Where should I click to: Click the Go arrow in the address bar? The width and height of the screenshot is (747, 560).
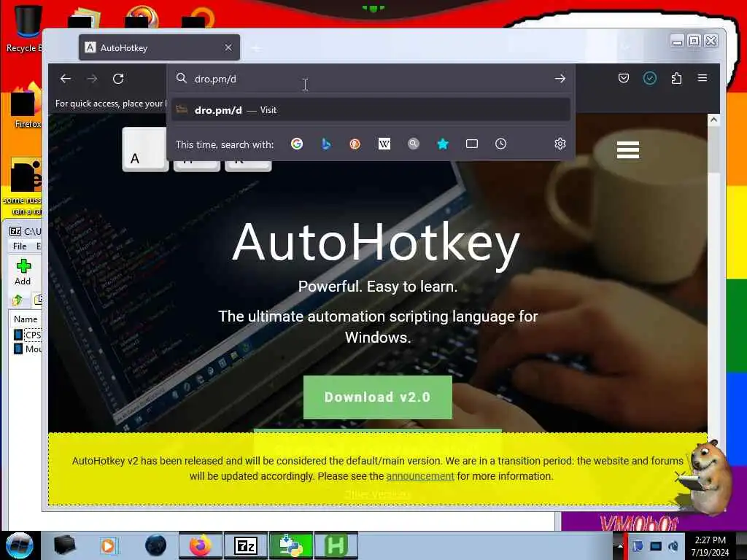(x=560, y=79)
